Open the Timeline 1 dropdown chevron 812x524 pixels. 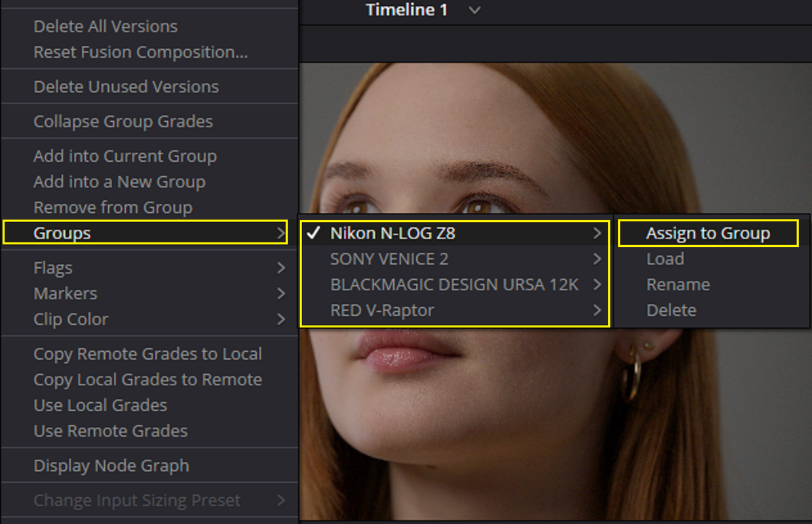coord(475,10)
